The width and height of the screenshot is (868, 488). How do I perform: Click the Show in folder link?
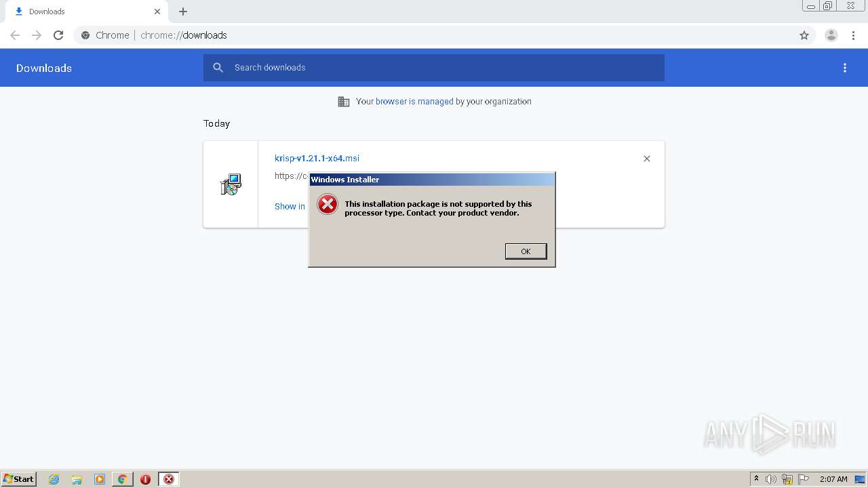(290, 206)
